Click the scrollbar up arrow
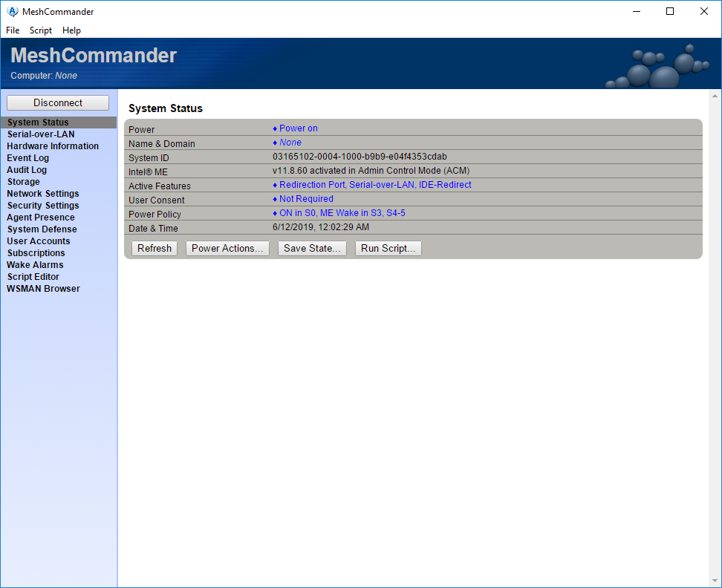Viewport: 722px width, 588px height. click(x=715, y=96)
